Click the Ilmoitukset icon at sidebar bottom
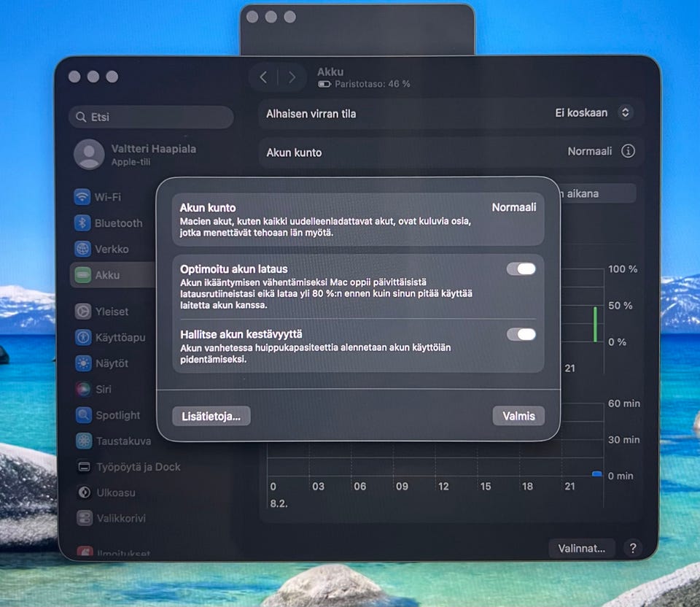The width and height of the screenshot is (700, 607). point(85,552)
